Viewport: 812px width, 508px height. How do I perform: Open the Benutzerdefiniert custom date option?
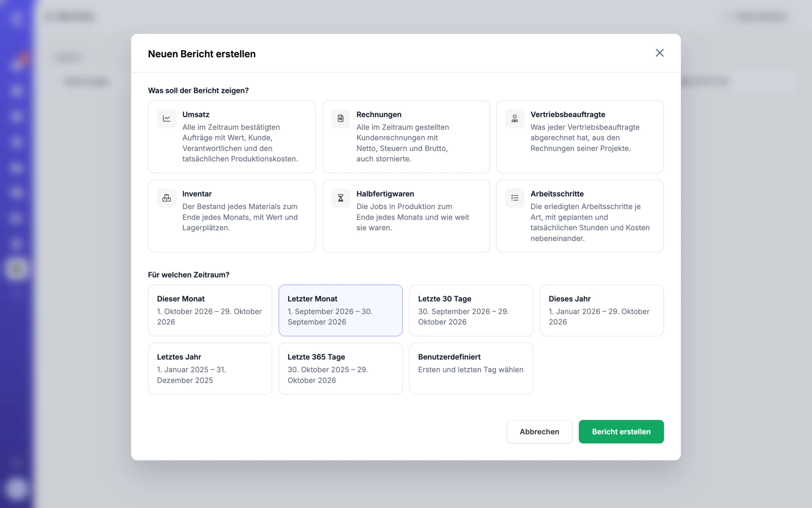(x=471, y=368)
